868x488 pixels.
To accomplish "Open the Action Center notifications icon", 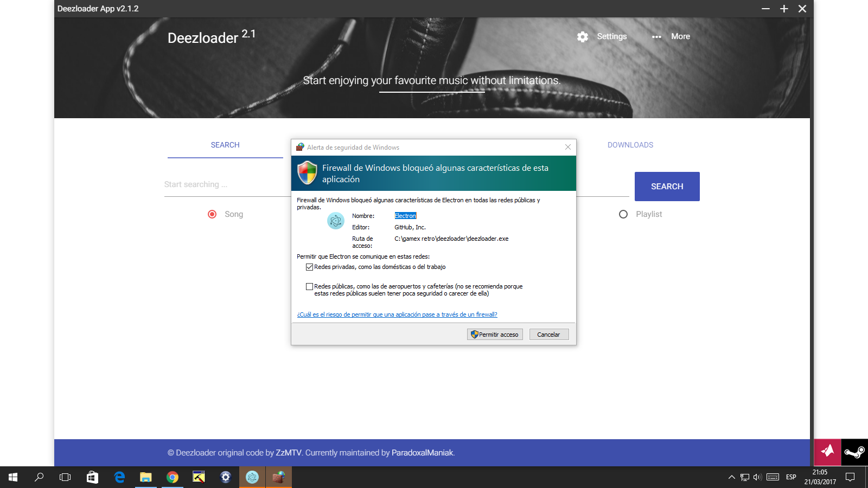I will click(850, 477).
